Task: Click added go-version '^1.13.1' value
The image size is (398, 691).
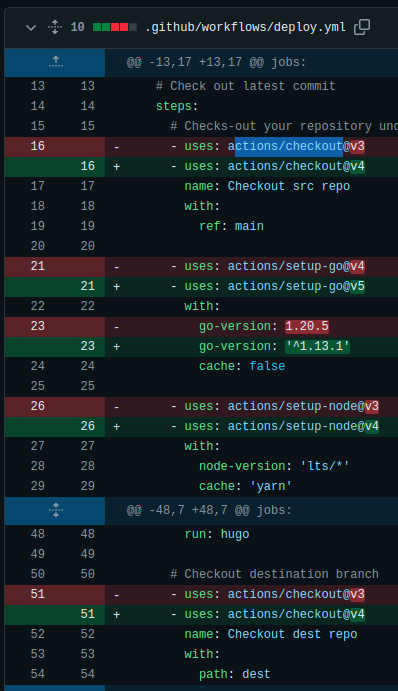Action: point(317,346)
